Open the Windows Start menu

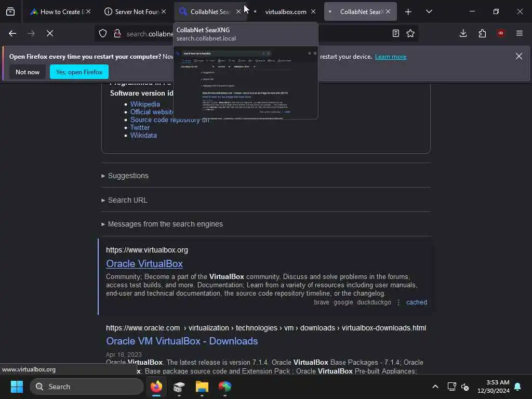tap(17, 387)
